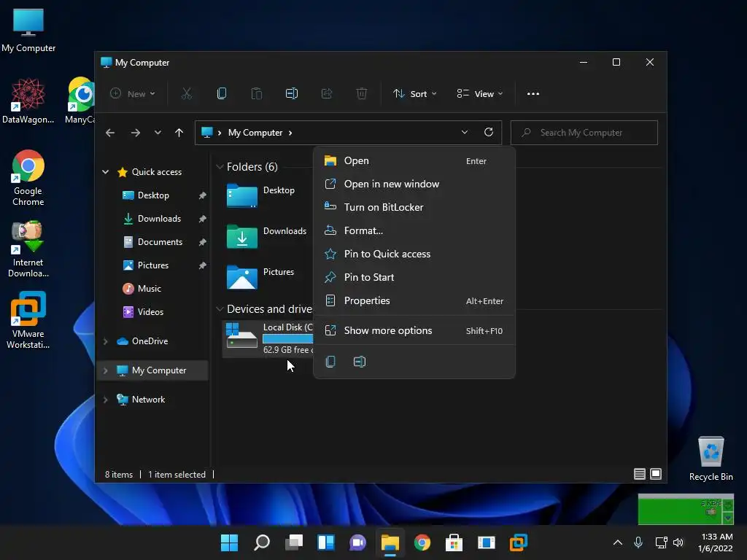
Task: Collapse the Folders (6) group
Action: pos(220,167)
